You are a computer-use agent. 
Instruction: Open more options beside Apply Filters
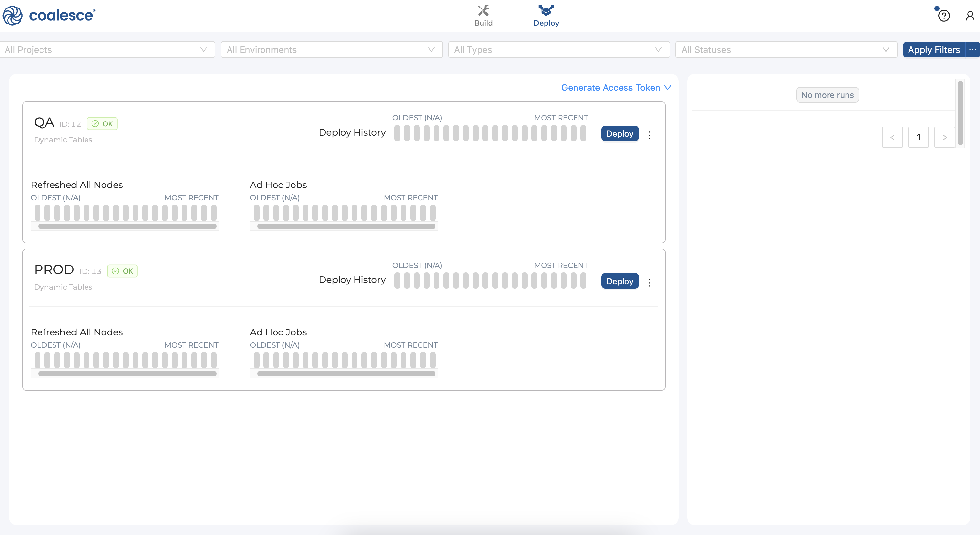click(972, 50)
